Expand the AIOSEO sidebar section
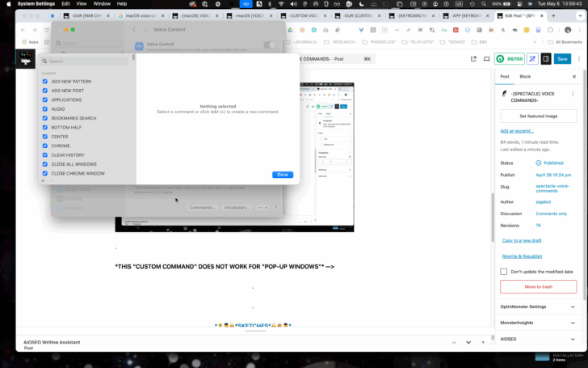This screenshot has height=368, width=588. [x=538, y=339]
